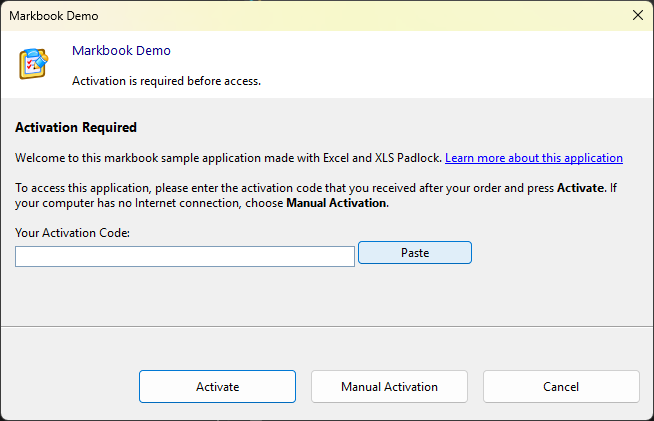Click the blue Markbook Demo heading
The image size is (654, 421).
pyautogui.click(x=121, y=50)
